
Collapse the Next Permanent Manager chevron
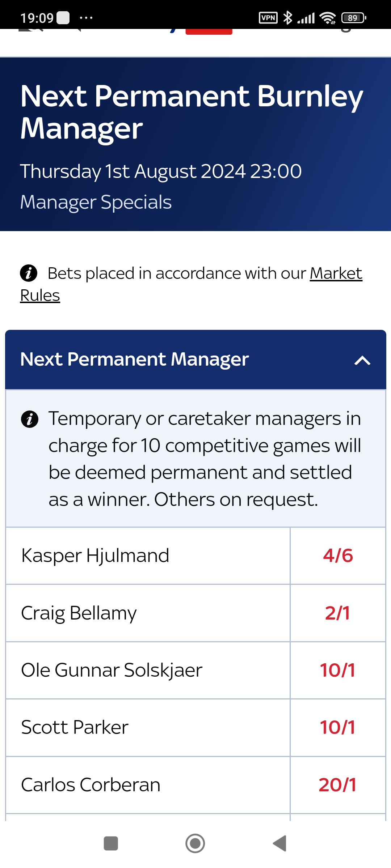point(362,360)
